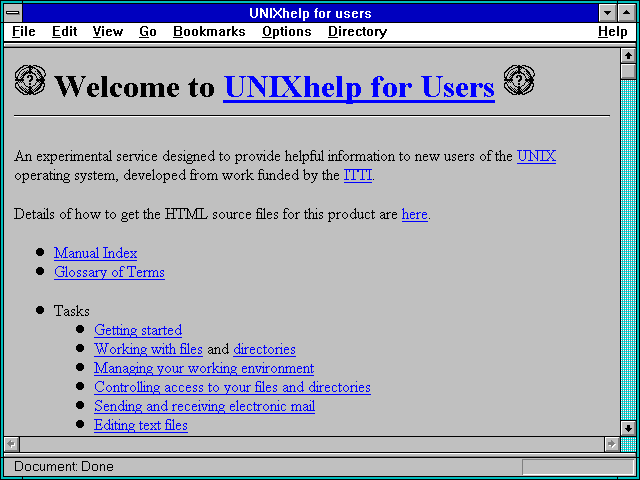Open the File menu
Viewport: 640px width, 480px height.
pos(24,32)
